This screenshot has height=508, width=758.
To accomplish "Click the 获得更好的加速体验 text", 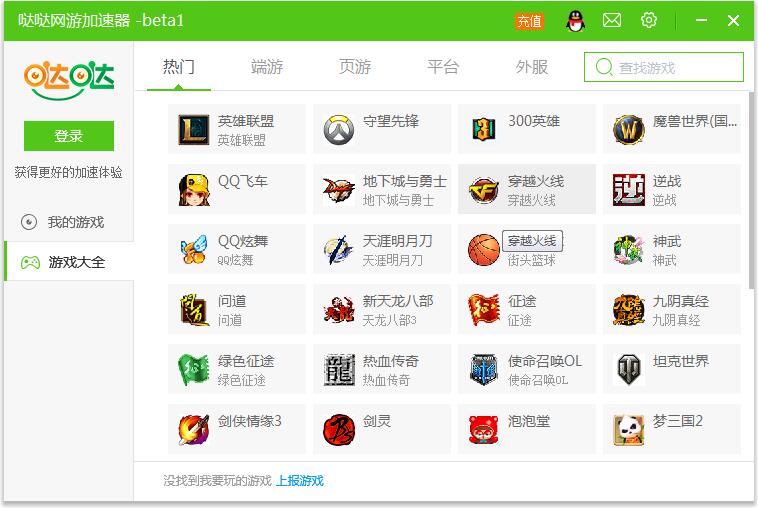I will [69, 172].
